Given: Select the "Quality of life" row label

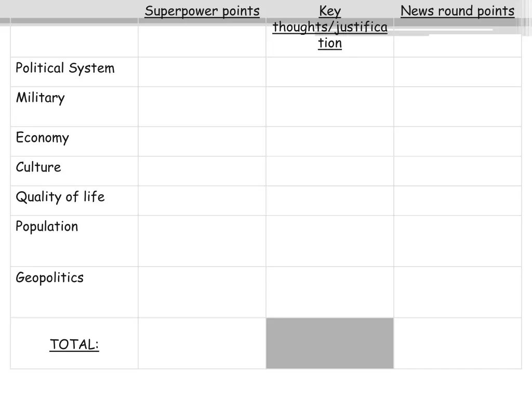Looking at the screenshot, I should (60, 197).
